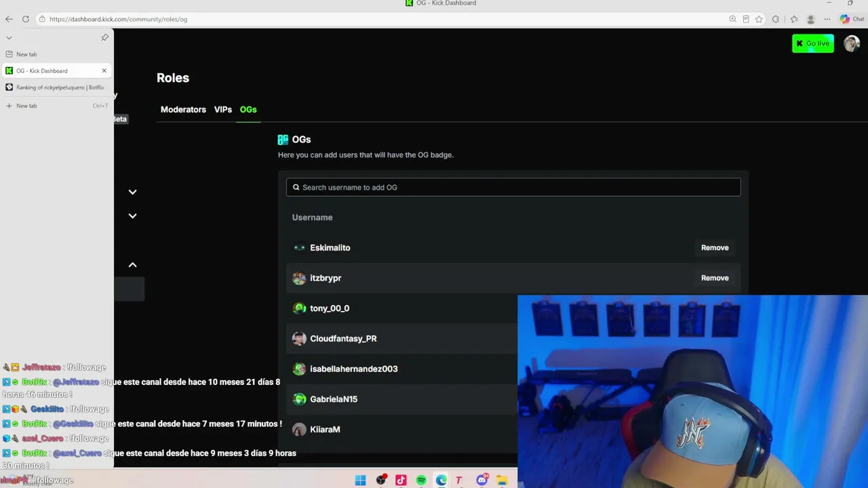Click the address bar URL

click(x=118, y=19)
